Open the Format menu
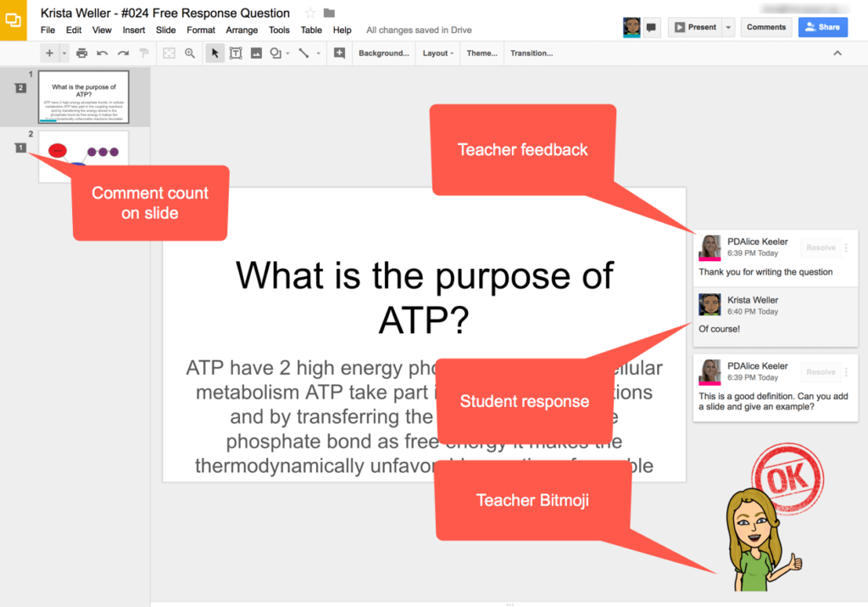Viewport: 868px width, 607px height. (x=201, y=29)
